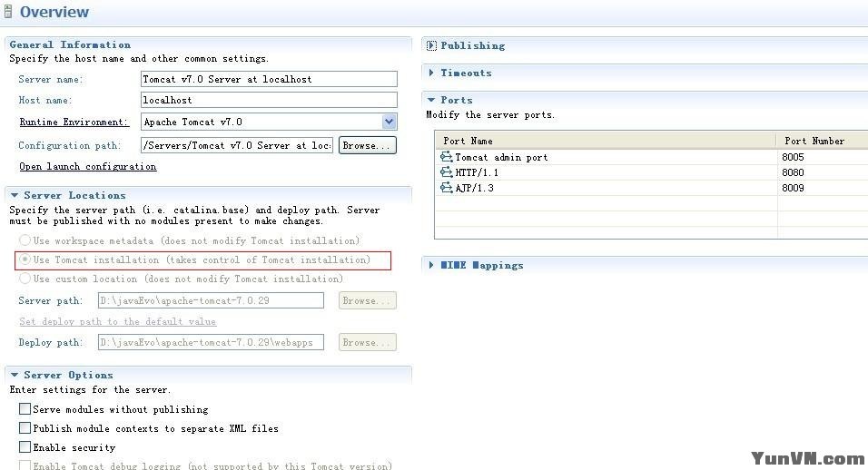Click the Configuration path field

pos(237,145)
